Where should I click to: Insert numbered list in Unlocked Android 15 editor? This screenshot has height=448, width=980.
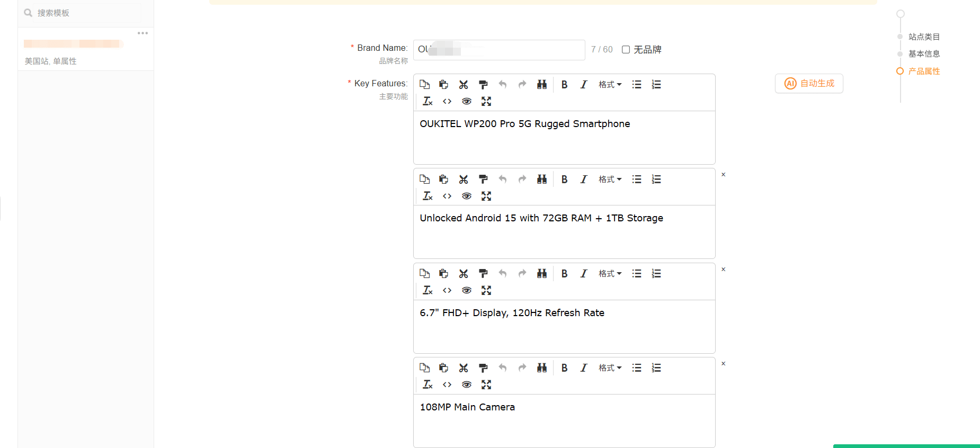[656, 180]
